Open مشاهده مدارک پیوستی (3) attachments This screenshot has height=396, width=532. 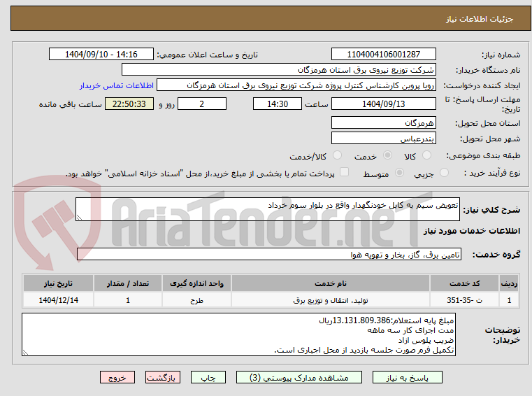299,377
